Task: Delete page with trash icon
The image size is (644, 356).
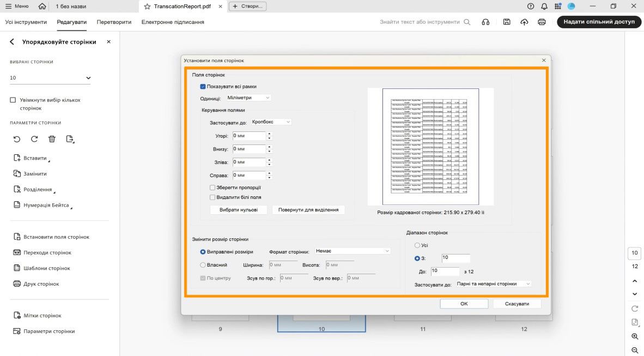Action: pos(52,139)
